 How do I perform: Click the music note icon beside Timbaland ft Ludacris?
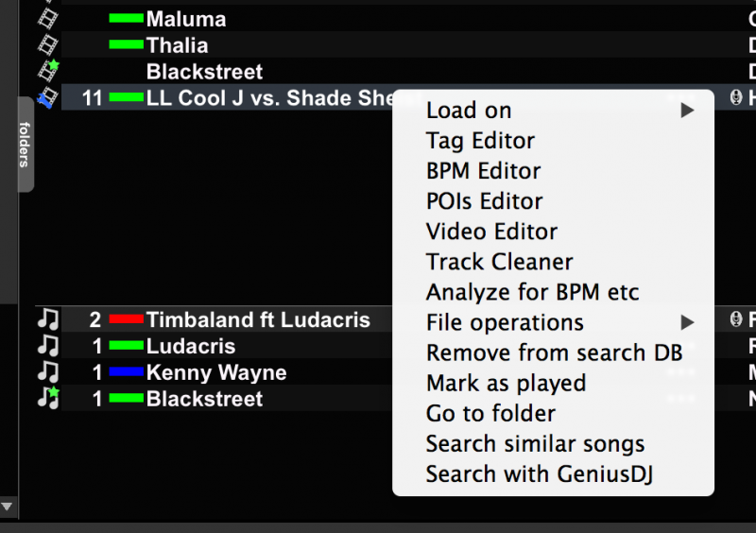click(48, 319)
